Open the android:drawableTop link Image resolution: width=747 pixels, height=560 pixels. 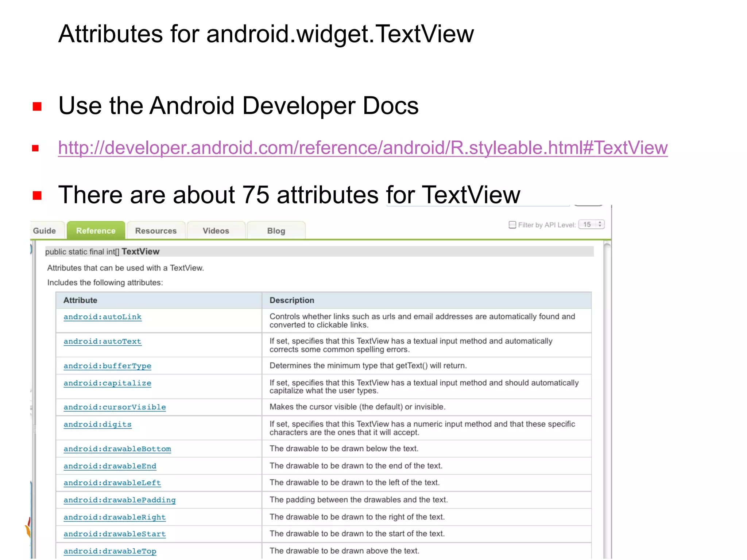(x=110, y=551)
